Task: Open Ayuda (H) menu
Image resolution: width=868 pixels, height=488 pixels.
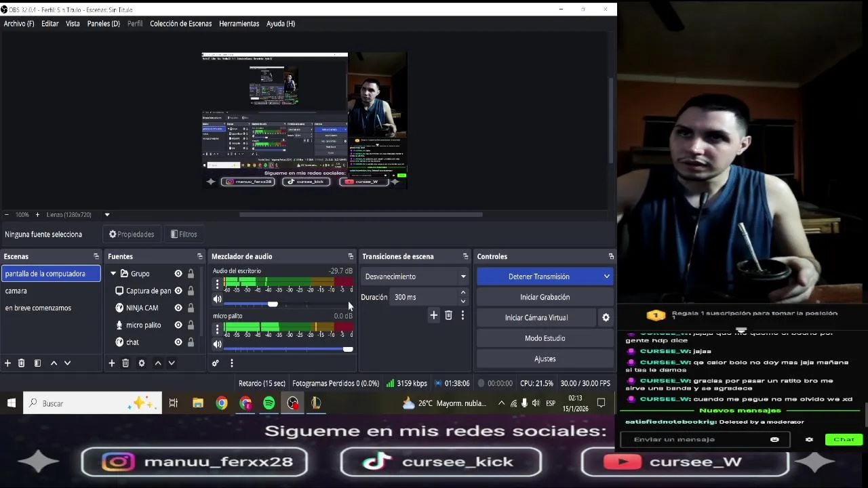Action: (281, 24)
